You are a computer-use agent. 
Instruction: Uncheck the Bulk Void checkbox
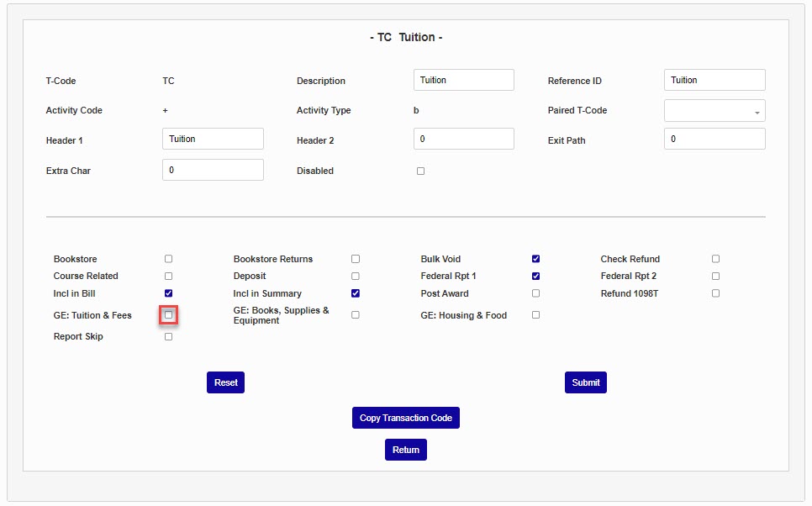(535, 259)
